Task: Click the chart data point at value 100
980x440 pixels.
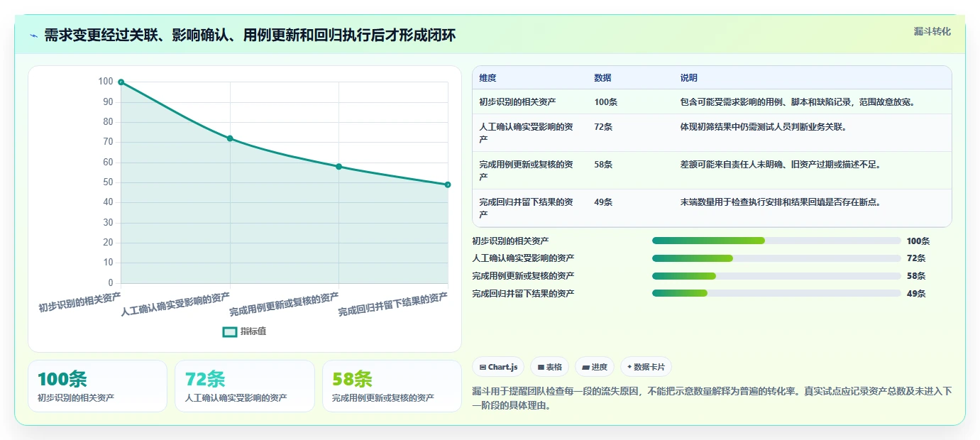Action: [x=121, y=82]
